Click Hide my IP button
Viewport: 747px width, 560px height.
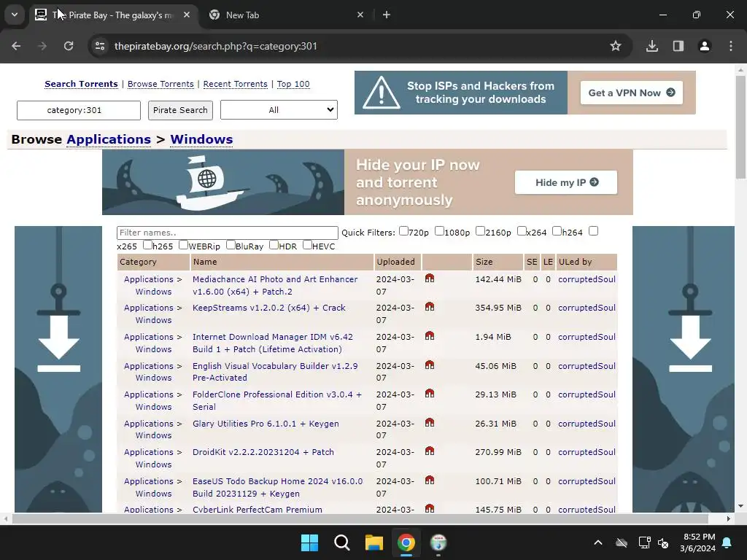click(566, 182)
